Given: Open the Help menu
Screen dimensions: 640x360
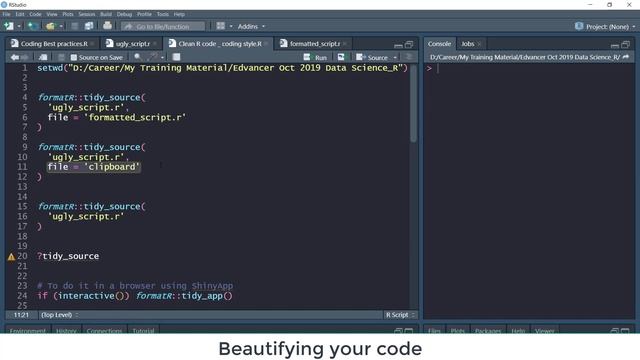Looking at the screenshot, I should pyautogui.click(x=179, y=14).
